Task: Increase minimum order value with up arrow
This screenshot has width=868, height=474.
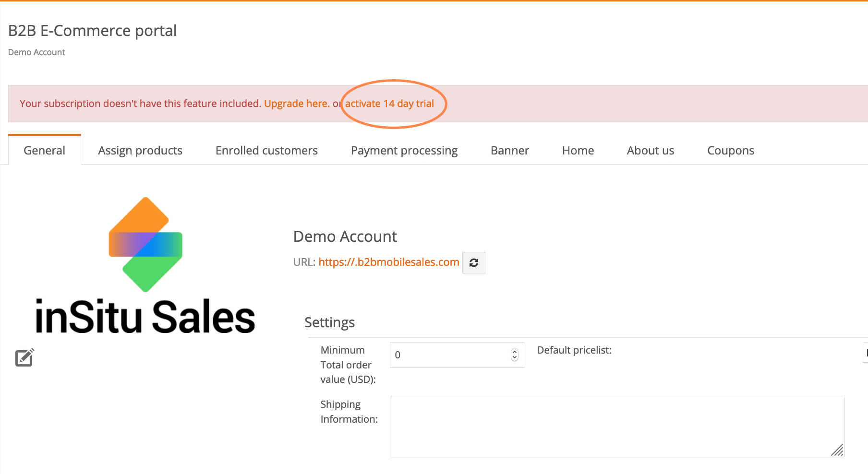Action: click(515, 352)
